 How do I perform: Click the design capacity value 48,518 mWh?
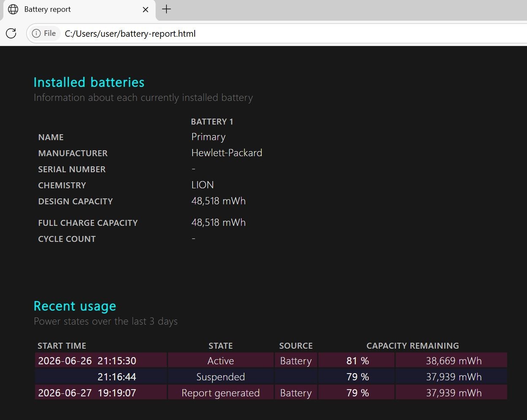218,201
